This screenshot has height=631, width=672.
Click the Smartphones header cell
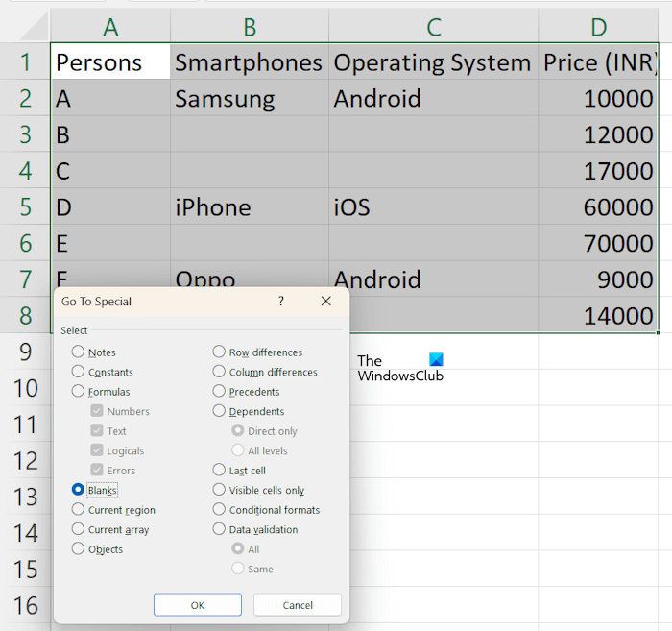(x=250, y=61)
